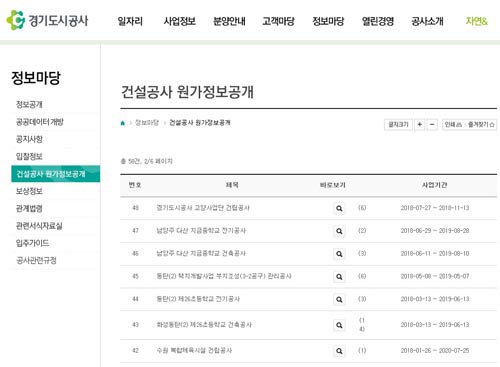This screenshot has height=367, width=500.
Task: Click date range 2018-01-26 ~ 2020-07-25
Action: (x=435, y=351)
